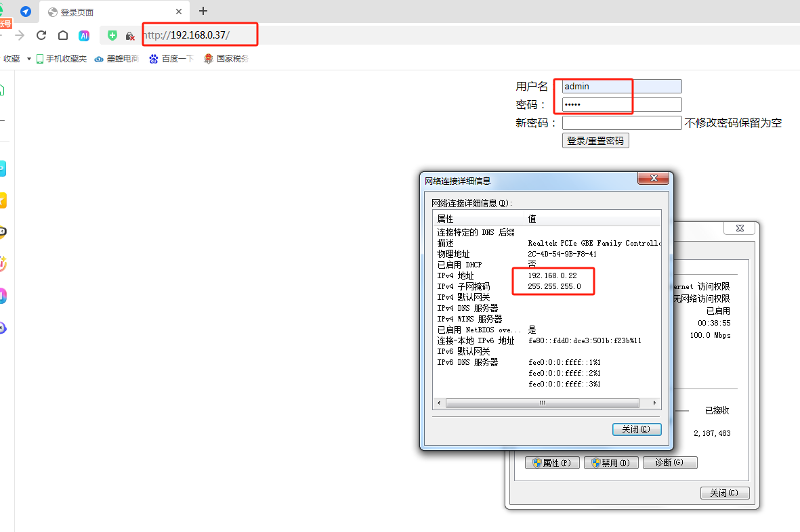Click the yellow star sidebar icon
800x532 pixels.
click(3, 200)
